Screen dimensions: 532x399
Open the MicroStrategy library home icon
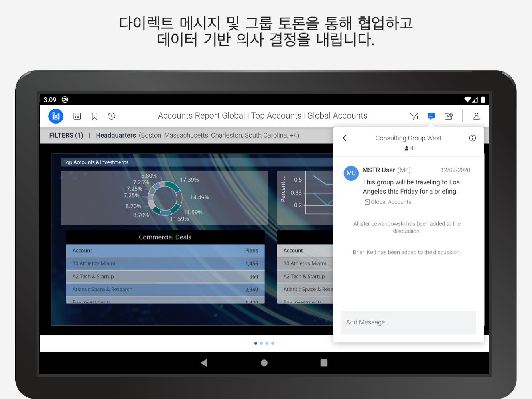(x=56, y=116)
